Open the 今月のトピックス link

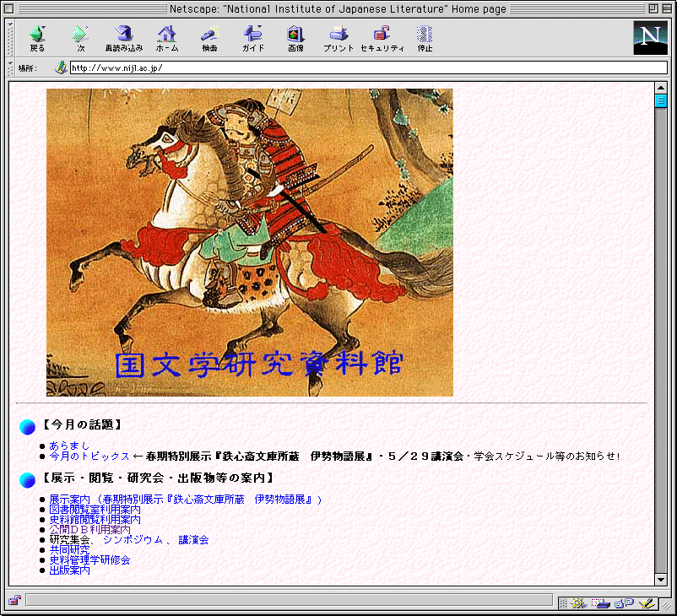(89, 456)
